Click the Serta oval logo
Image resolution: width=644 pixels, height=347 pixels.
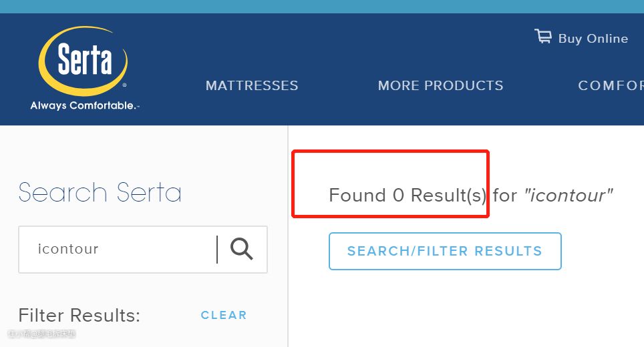tap(83, 61)
